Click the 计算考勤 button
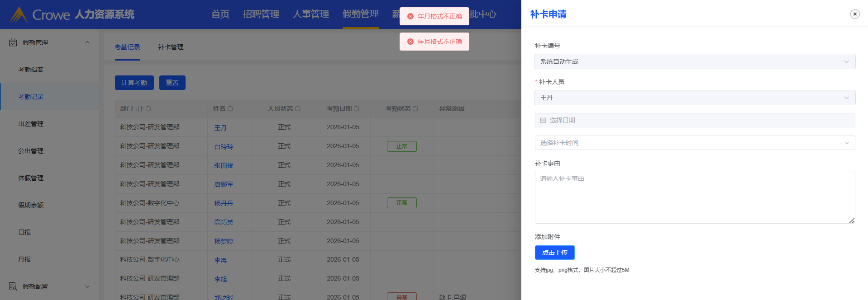Screen dimensions: 868x300 [x=134, y=83]
